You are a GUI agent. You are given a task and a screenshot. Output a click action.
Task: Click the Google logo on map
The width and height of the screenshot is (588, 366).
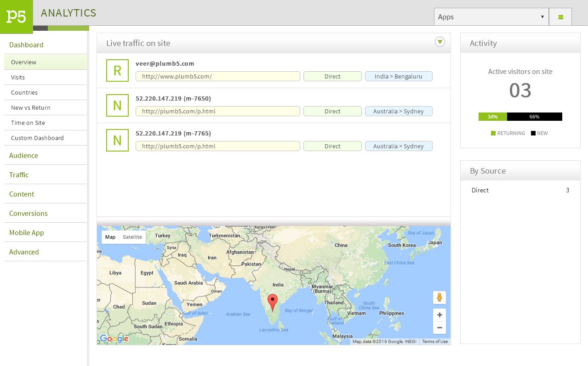coord(114,339)
